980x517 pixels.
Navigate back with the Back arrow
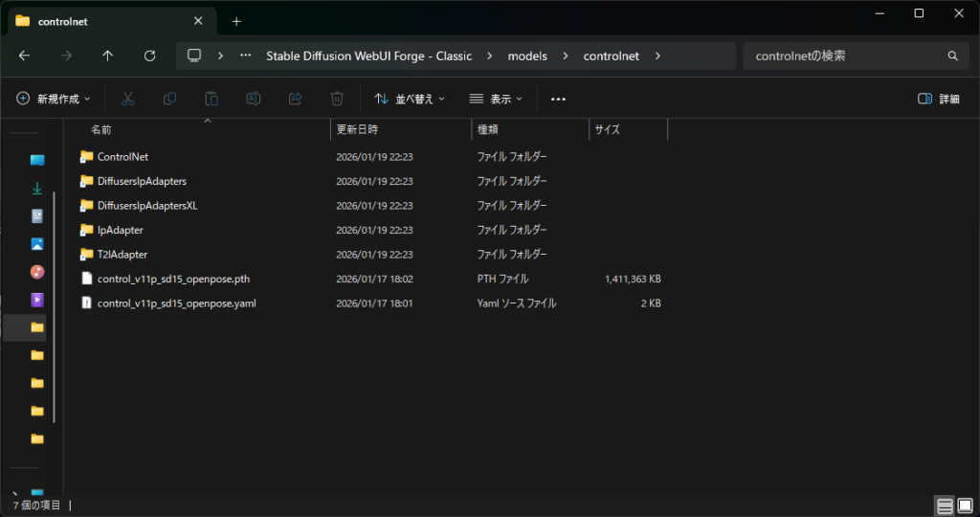24,56
